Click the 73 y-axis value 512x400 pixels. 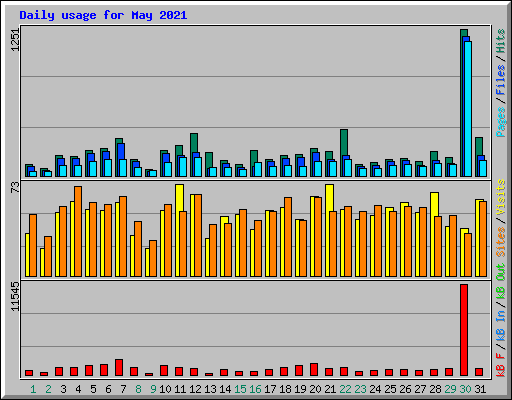[x=15, y=187]
